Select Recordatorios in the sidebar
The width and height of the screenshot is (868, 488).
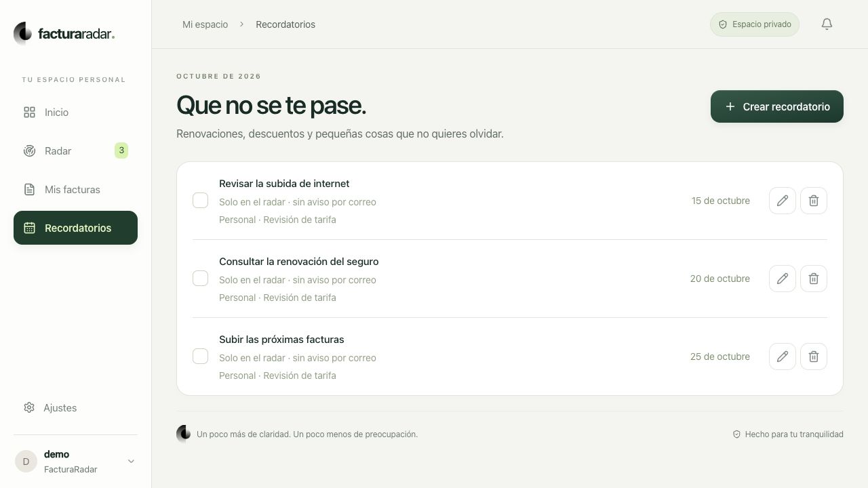75,228
